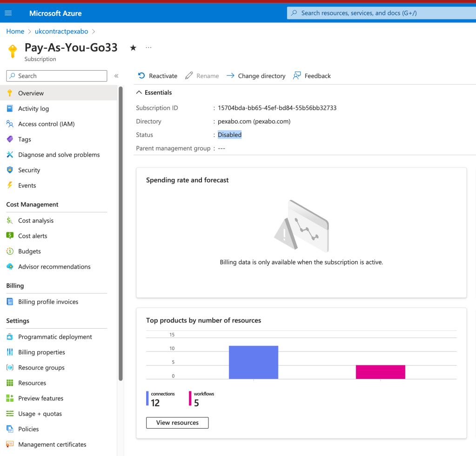Click the pink workflows chart bar
Screen dimensions: 476x456
point(380,372)
